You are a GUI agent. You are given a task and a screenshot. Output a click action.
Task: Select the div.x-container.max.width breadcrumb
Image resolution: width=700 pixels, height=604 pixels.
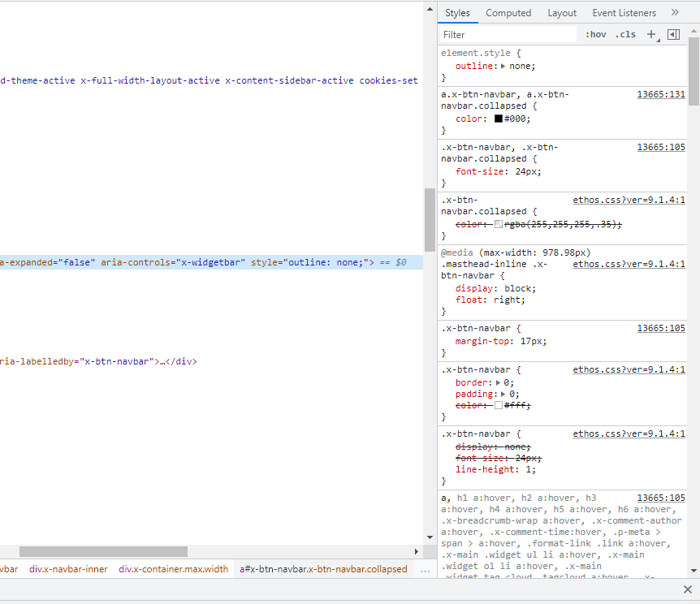pos(173,569)
